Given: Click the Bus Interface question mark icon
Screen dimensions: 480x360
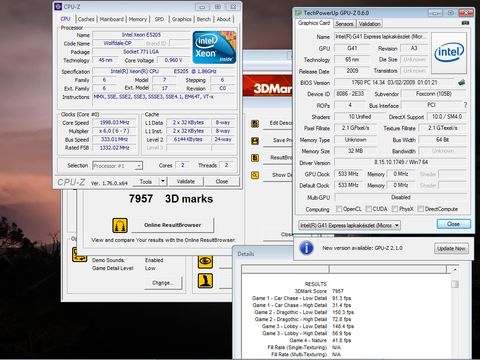Looking at the screenshot, I should point(465,105).
